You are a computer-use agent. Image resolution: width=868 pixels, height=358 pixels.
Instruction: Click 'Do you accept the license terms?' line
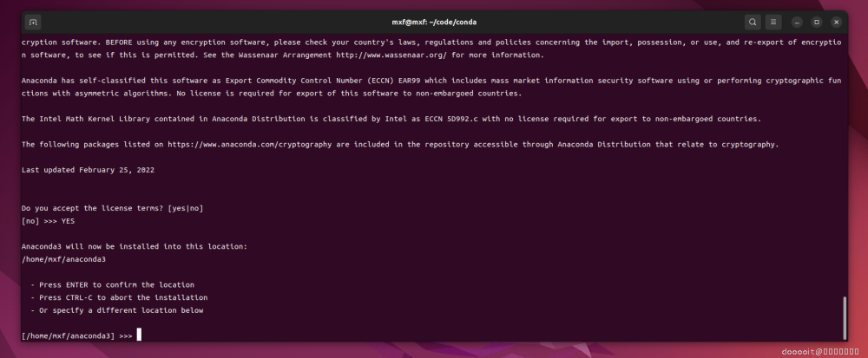[112, 208]
